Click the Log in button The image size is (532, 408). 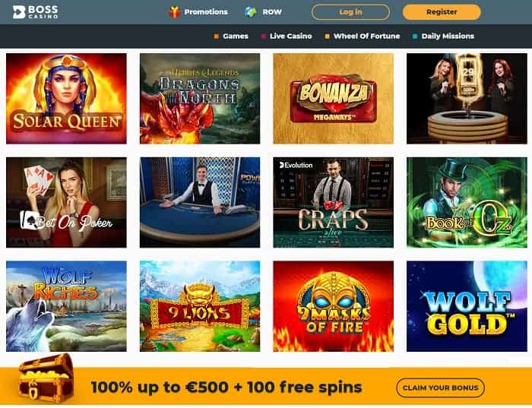pos(350,12)
